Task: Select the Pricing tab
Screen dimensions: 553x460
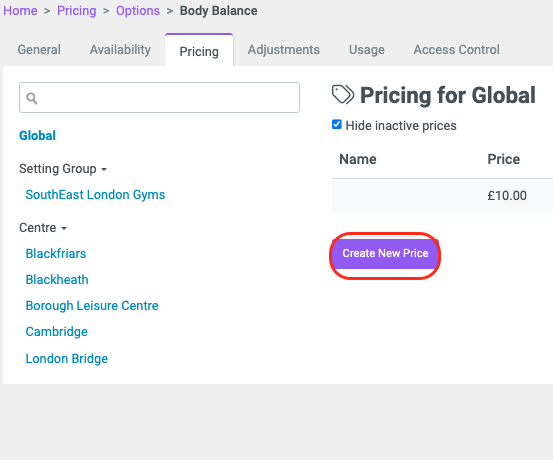Action: click(199, 51)
